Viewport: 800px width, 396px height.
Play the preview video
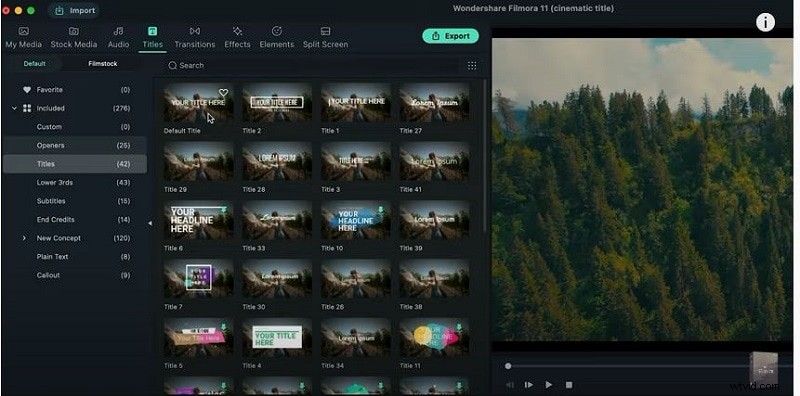548,385
